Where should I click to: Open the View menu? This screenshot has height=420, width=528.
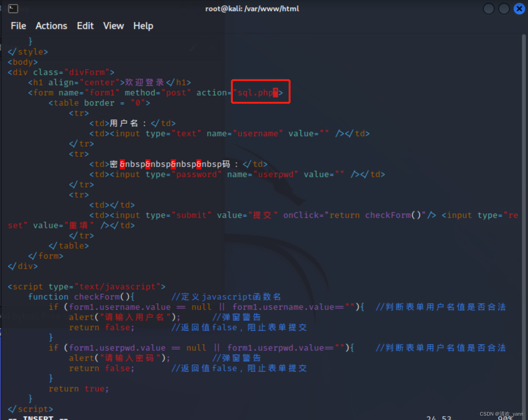tap(113, 26)
